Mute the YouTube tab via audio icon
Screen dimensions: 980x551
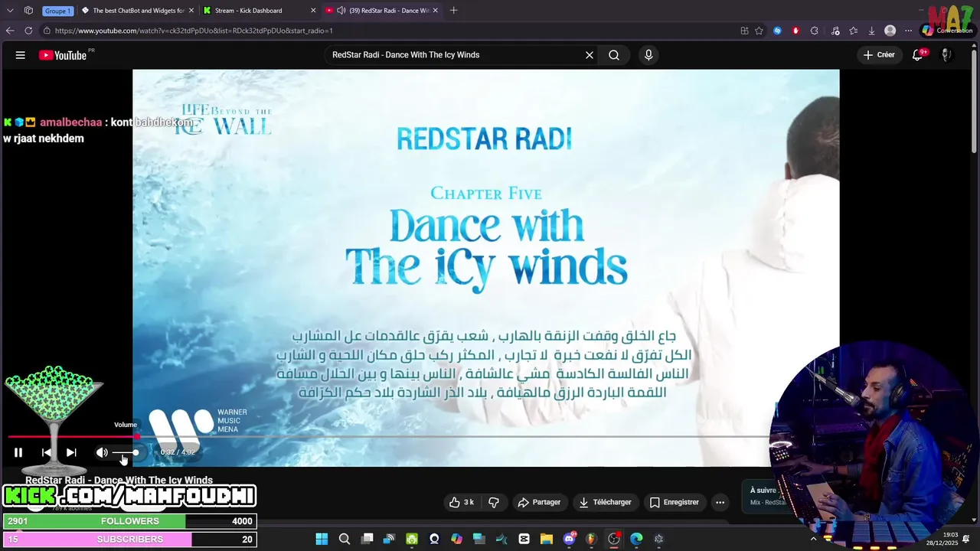pos(341,11)
